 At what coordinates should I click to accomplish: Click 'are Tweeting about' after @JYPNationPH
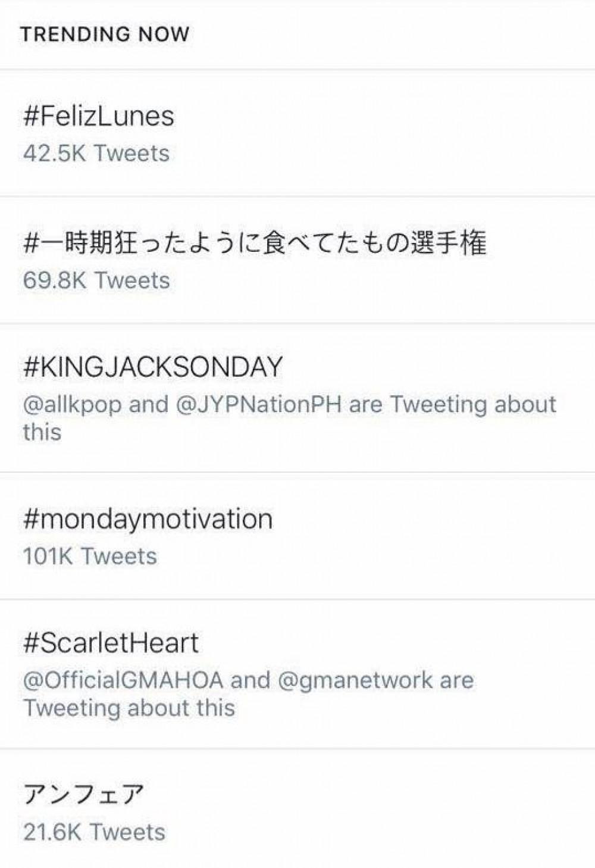452,405
